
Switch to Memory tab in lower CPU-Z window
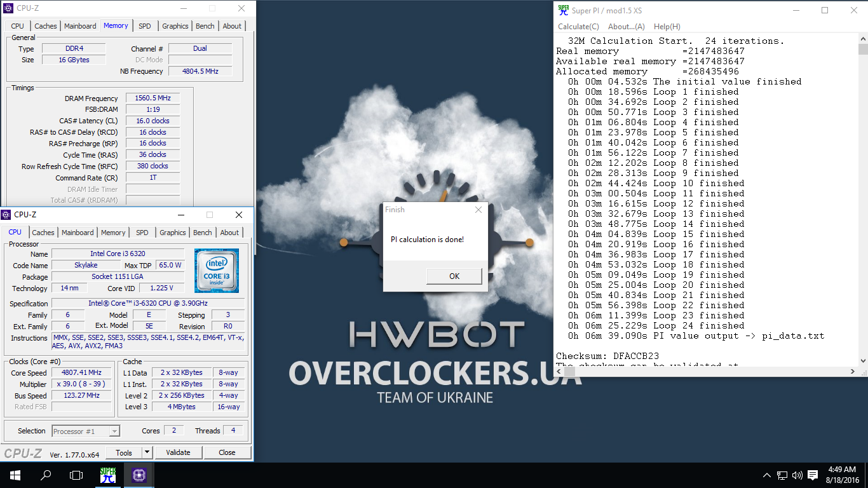click(x=113, y=233)
